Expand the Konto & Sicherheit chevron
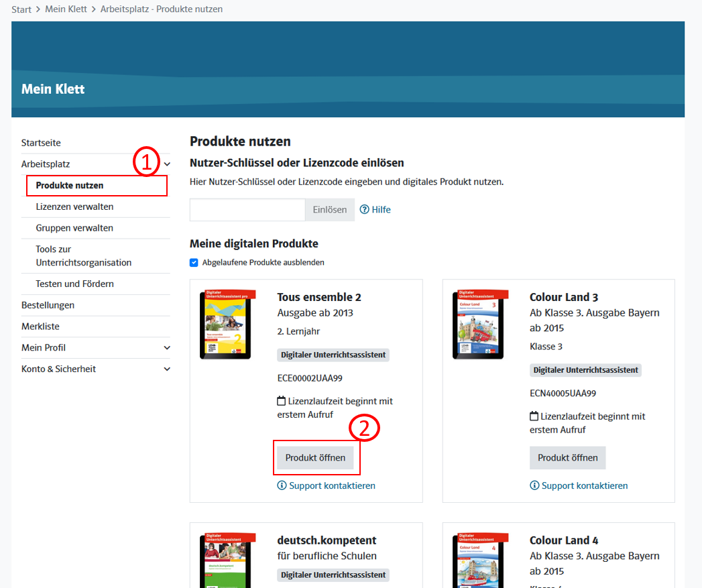This screenshot has height=588, width=702. [x=167, y=369]
